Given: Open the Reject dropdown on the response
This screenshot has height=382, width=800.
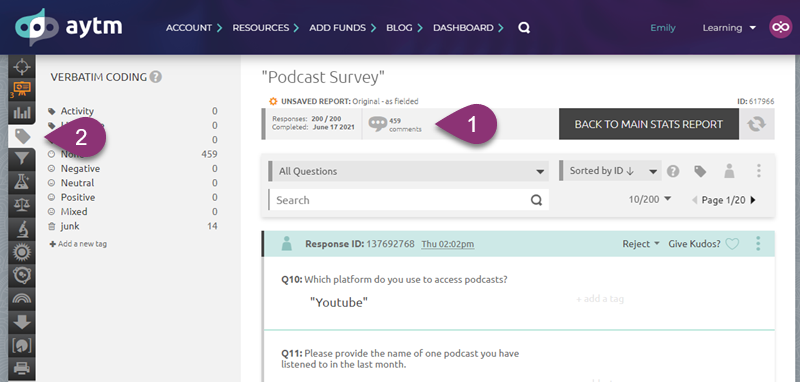Looking at the screenshot, I should 641,244.
